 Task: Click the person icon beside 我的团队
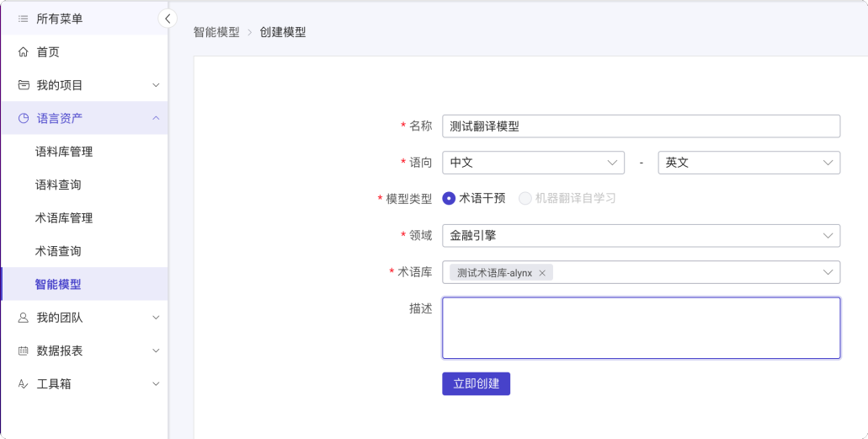(x=24, y=318)
